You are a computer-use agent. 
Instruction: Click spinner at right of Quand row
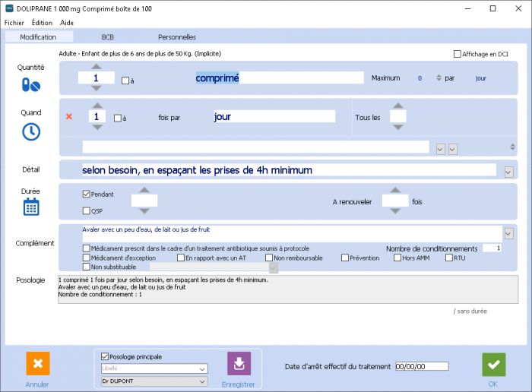512,147
